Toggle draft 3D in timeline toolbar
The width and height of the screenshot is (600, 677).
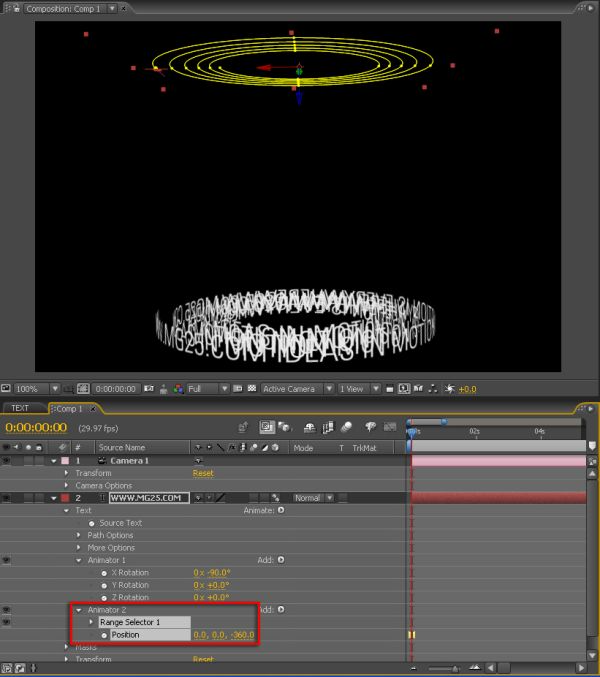(x=284, y=427)
